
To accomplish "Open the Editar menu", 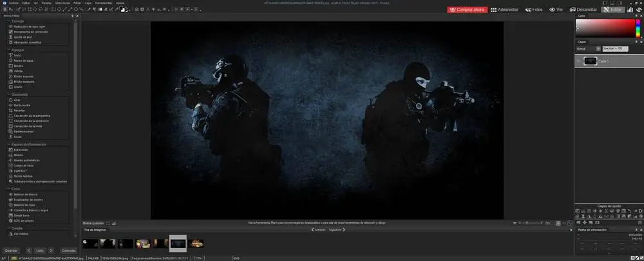I will (x=26, y=3).
